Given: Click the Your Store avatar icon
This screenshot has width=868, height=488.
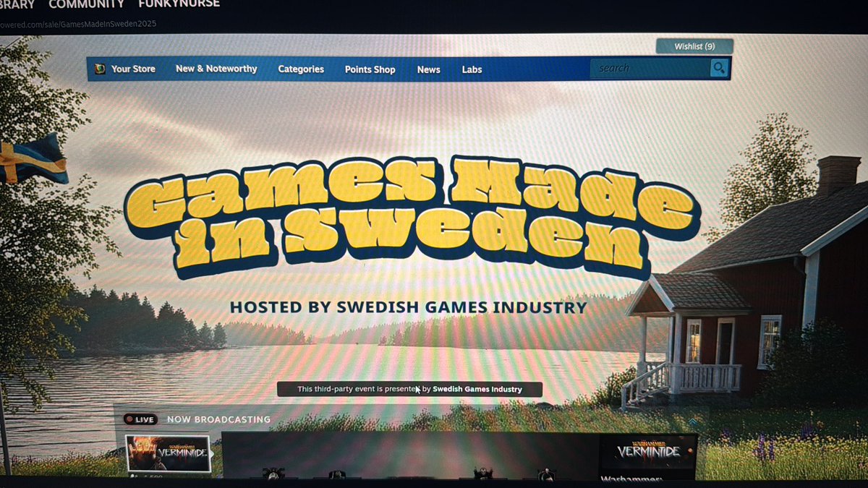Looking at the screenshot, I should 100,69.
